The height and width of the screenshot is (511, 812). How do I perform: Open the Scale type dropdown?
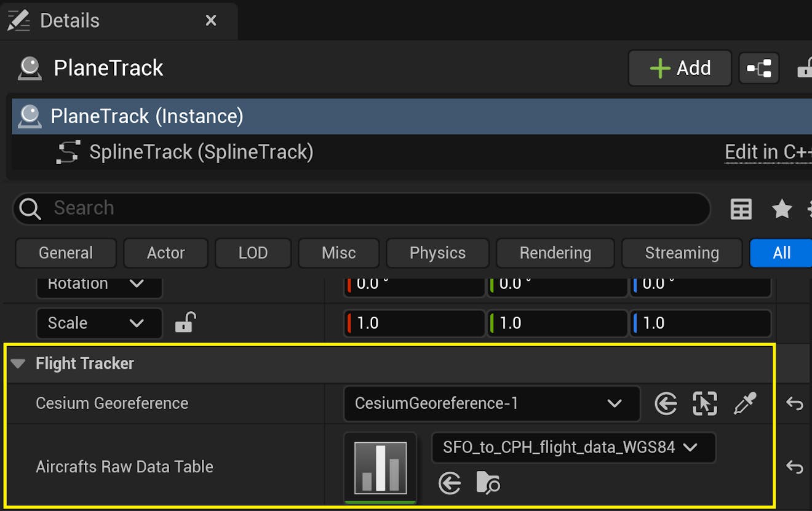click(99, 323)
